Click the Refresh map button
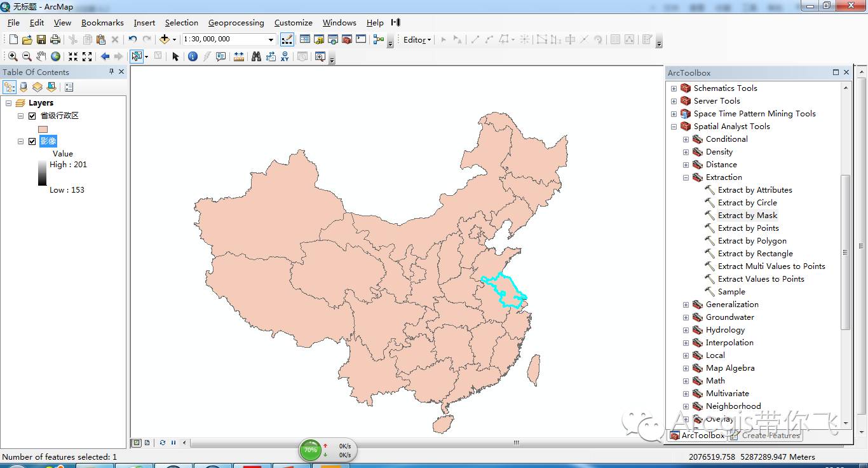The width and height of the screenshot is (868, 468). pos(163,443)
